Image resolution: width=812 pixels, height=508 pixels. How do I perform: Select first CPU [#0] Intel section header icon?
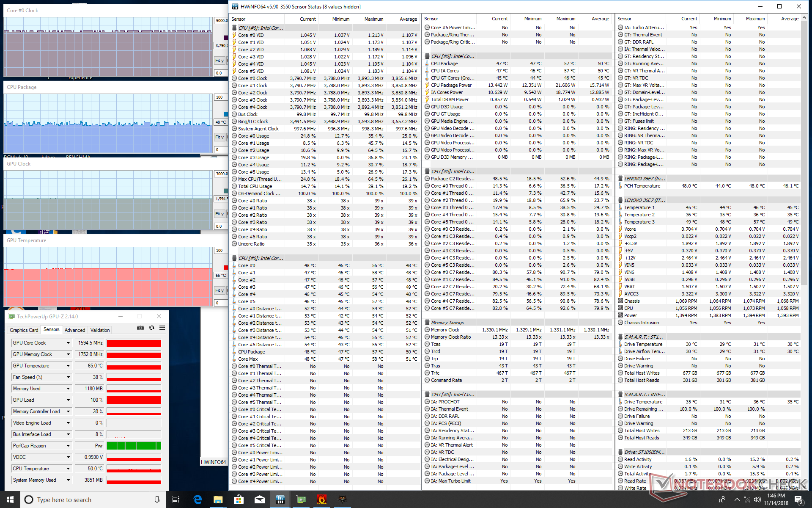click(x=234, y=28)
